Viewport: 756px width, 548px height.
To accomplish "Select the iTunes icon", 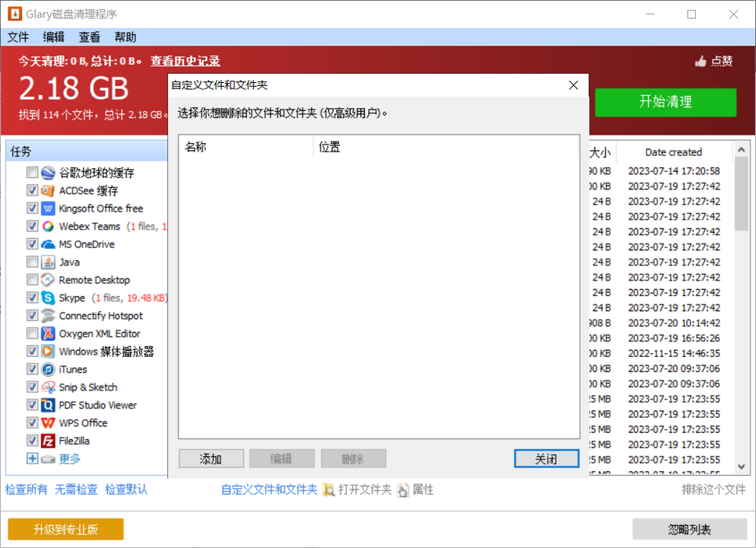I will [x=46, y=369].
